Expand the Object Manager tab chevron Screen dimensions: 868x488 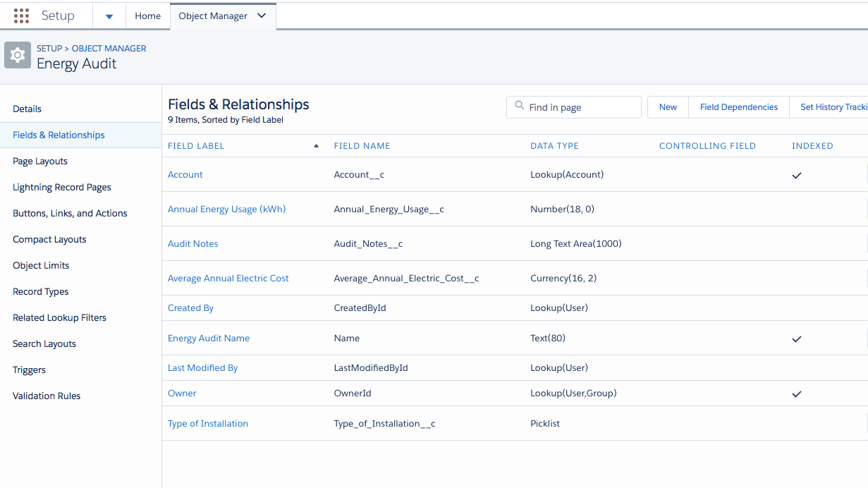point(262,16)
